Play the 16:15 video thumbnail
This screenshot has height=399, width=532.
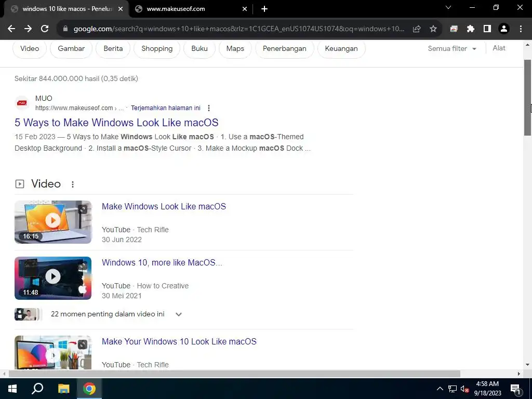(53, 222)
